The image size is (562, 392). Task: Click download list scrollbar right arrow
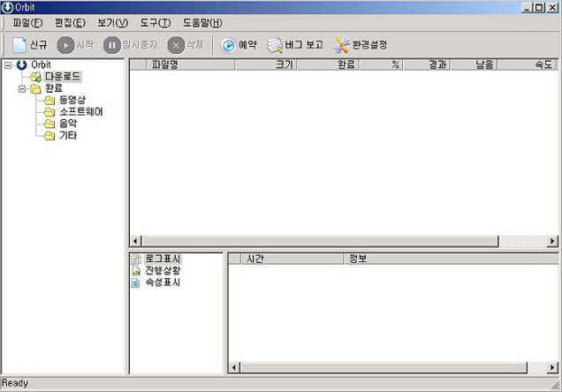[552, 241]
